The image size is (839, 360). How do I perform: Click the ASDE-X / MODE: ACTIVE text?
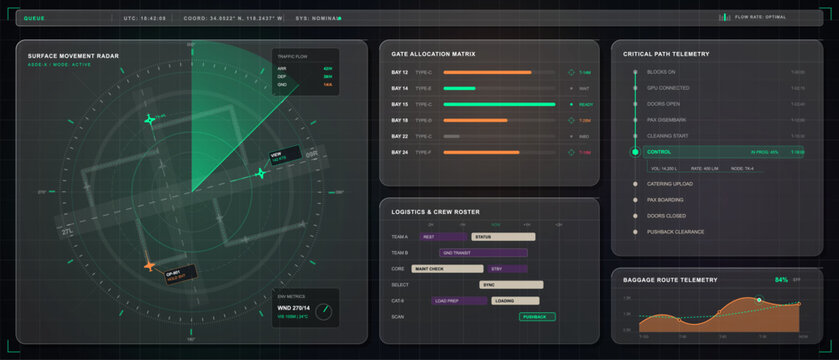click(x=59, y=65)
